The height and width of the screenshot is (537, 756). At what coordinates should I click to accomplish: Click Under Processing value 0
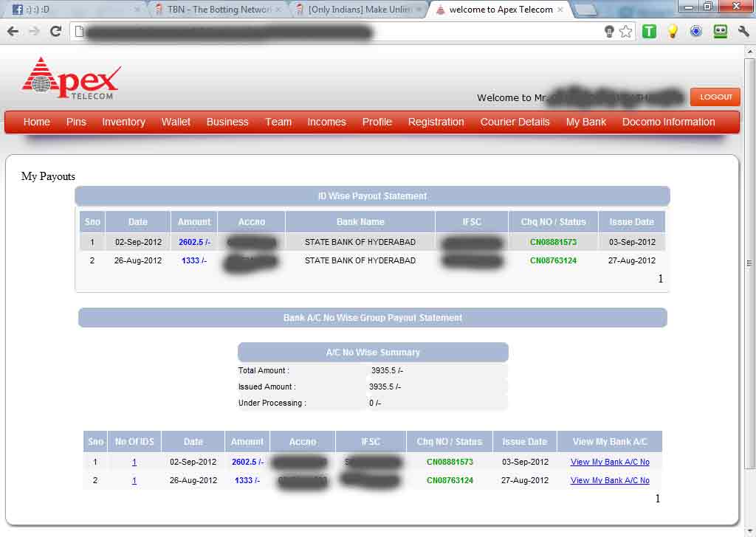[x=374, y=403]
